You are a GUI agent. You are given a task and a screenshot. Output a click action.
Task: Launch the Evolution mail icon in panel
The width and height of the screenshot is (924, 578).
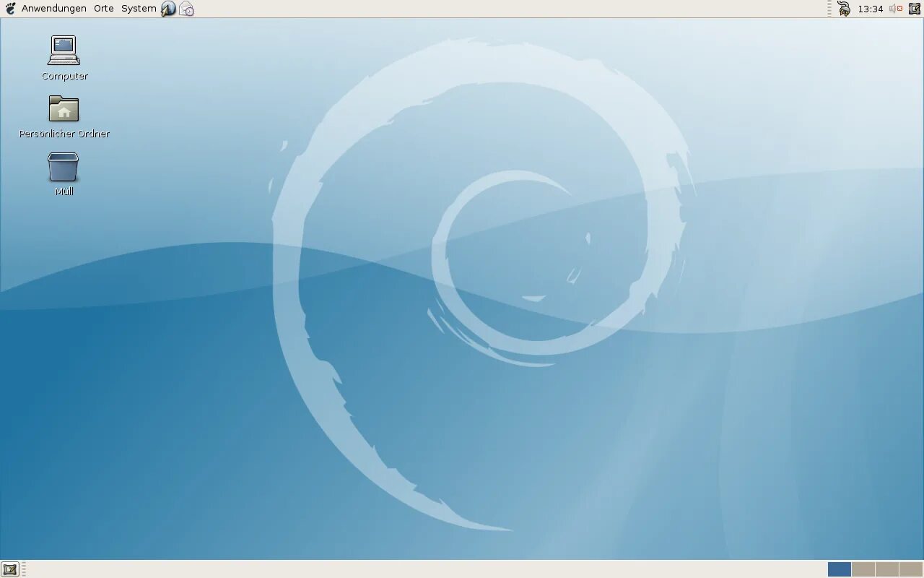pos(186,9)
